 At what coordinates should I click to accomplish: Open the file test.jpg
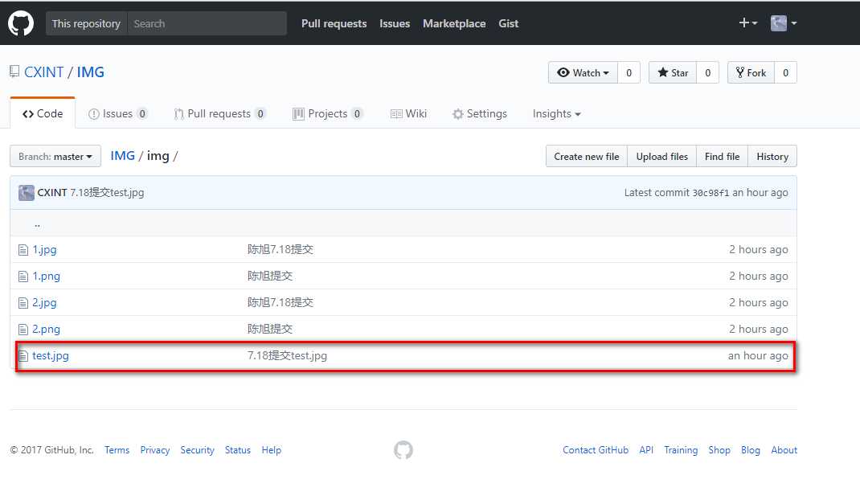click(51, 355)
